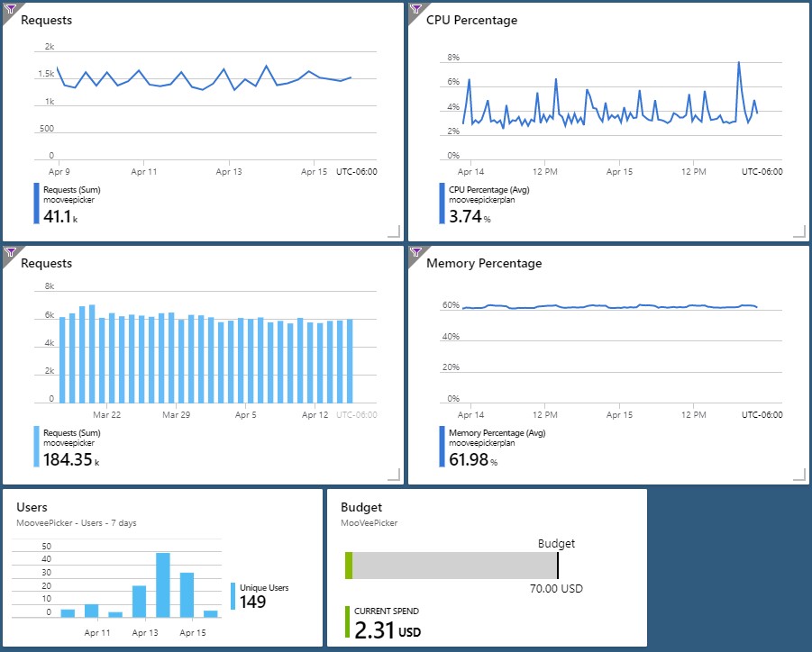The width and height of the screenshot is (812, 652).
Task: Click filter icon on Requests bar chart tile
Action: [10, 252]
